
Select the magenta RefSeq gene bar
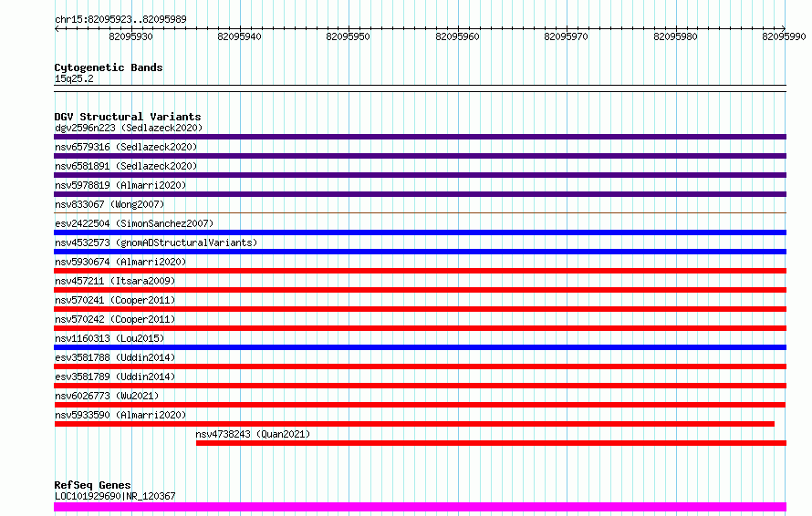coord(420,507)
